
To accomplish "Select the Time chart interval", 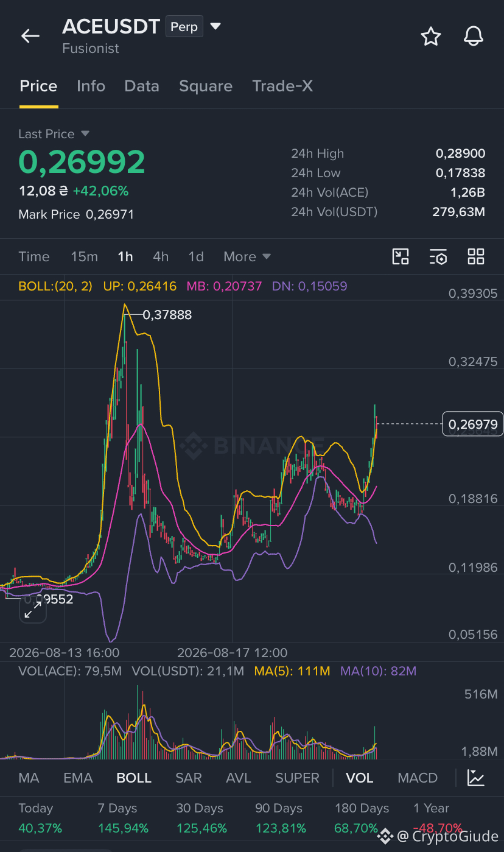I will tap(34, 256).
